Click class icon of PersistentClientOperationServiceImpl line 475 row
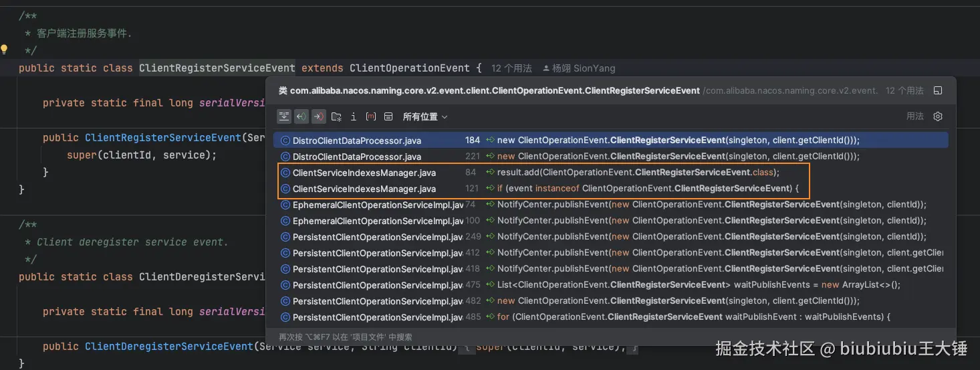980x370 pixels. click(x=285, y=285)
